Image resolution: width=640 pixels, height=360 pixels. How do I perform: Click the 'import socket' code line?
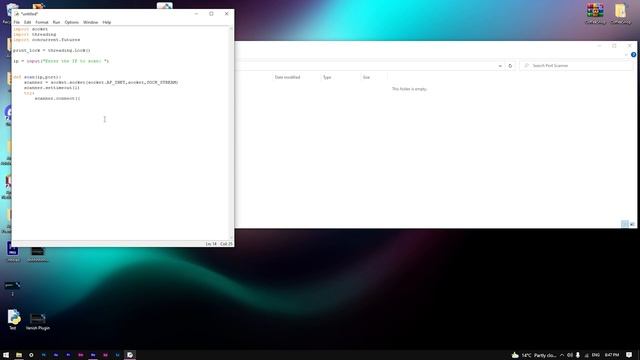(x=30, y=29)
